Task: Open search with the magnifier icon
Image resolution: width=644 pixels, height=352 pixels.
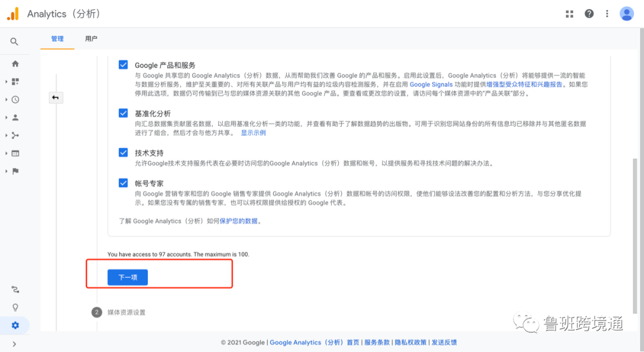Action: tap(16, 41)
